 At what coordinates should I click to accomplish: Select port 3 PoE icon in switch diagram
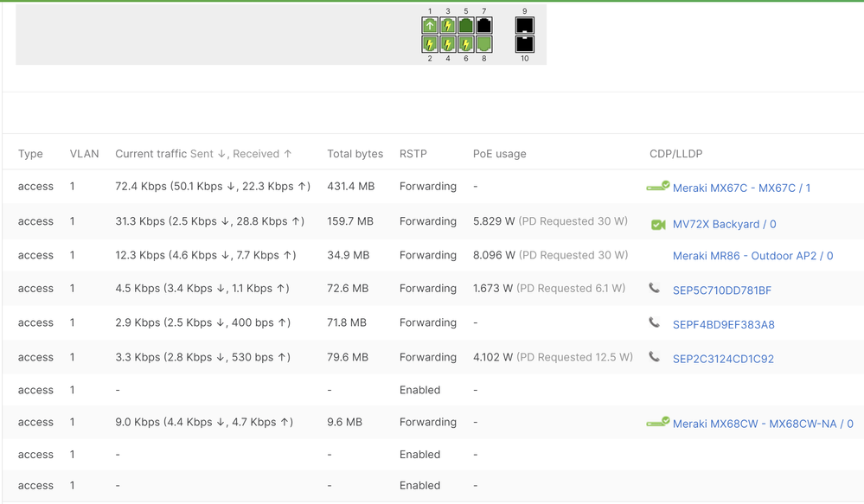[x=448, y=26]
